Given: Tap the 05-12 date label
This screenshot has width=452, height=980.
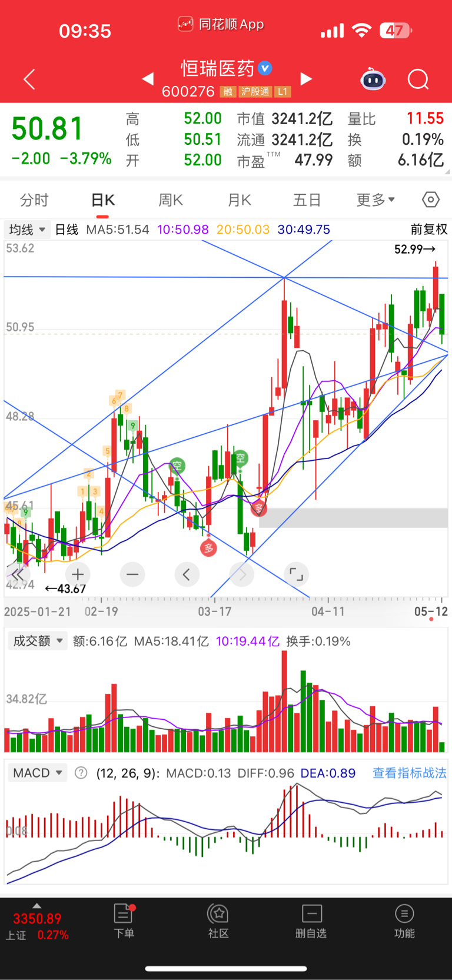Looking at the screenshot, I should click(431, 612).
